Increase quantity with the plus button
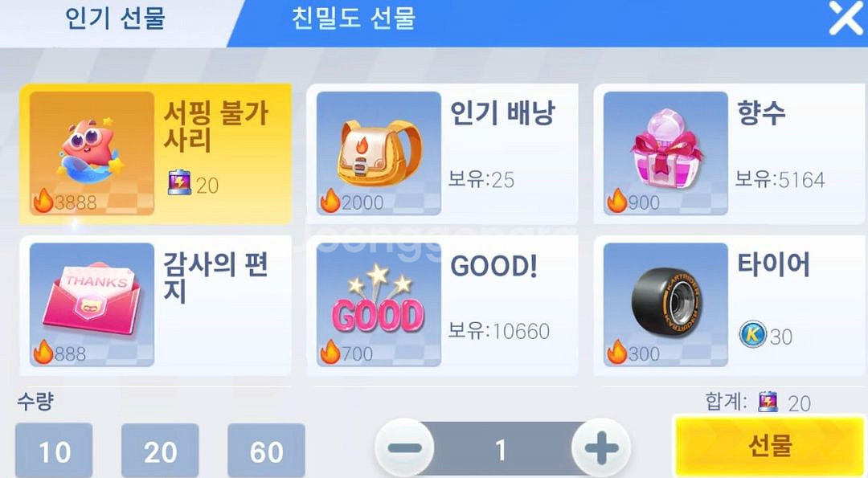This screenshot has height=478, width=868. 601,448
